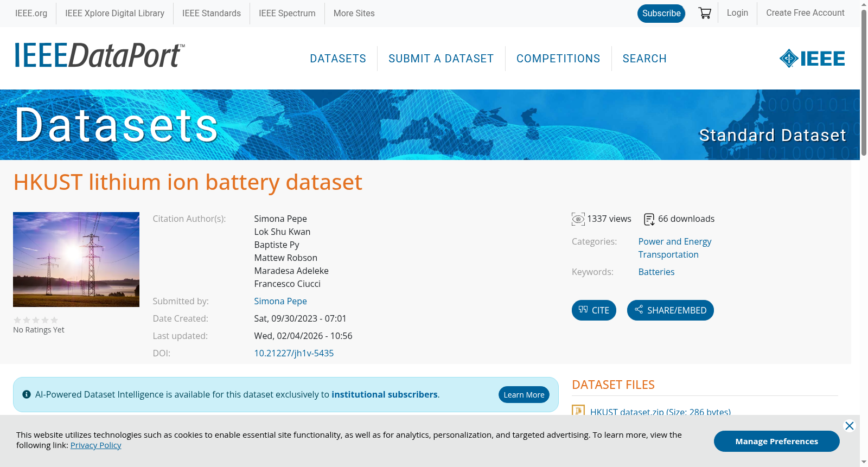The height and width of the screenshot is (467, 868).
Task: Go to the COMPETITIONS menu item
Action: tap(558, 59)
